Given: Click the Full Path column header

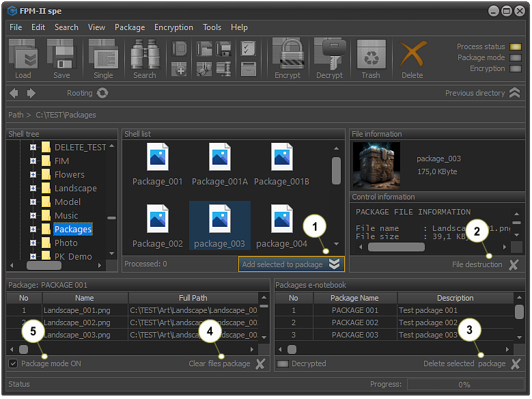Looking at the screenshot, I should pos(193,298).
